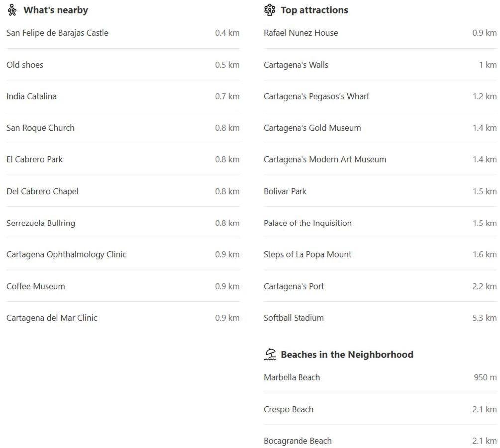This screenshot has width=500, height=448.
Task: Click the Beaches in the Neighborhood heading
Action: click(347, 354)
